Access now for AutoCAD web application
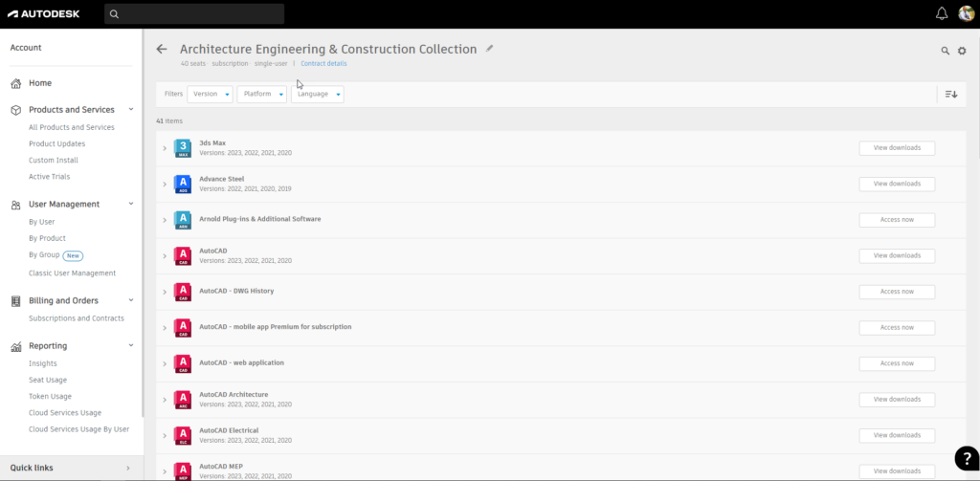Screen dimensions: 980x481 coord(897,363)
